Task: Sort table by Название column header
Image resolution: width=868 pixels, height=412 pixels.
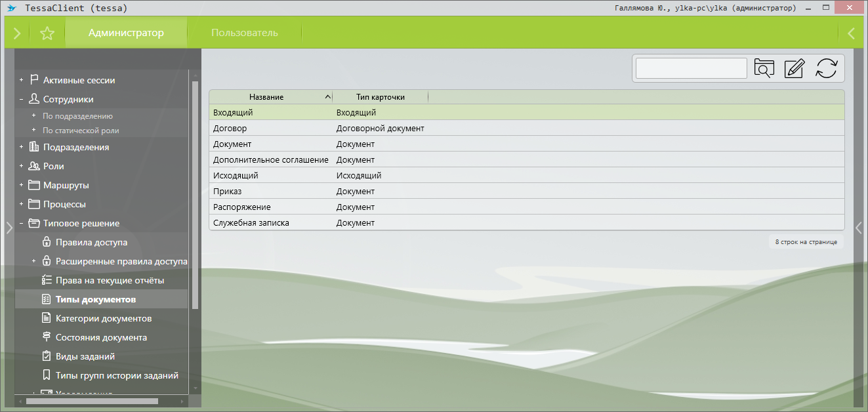Action: click(266, 97)
